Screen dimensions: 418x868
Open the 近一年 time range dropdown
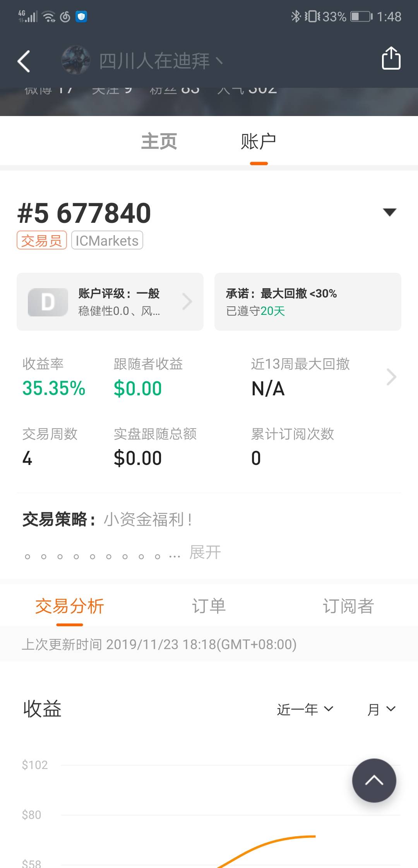pyautogui.click(x=305, y=709)
